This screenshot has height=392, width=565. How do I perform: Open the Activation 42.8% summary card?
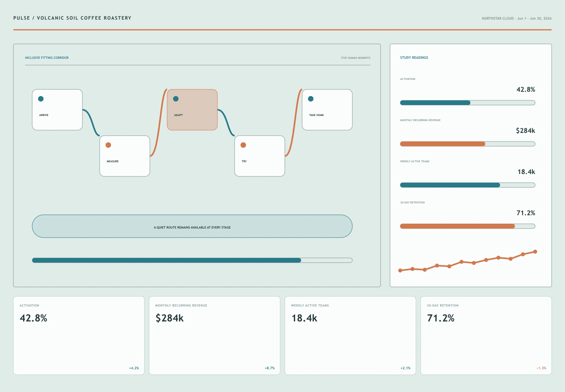[x=79, y=336]
